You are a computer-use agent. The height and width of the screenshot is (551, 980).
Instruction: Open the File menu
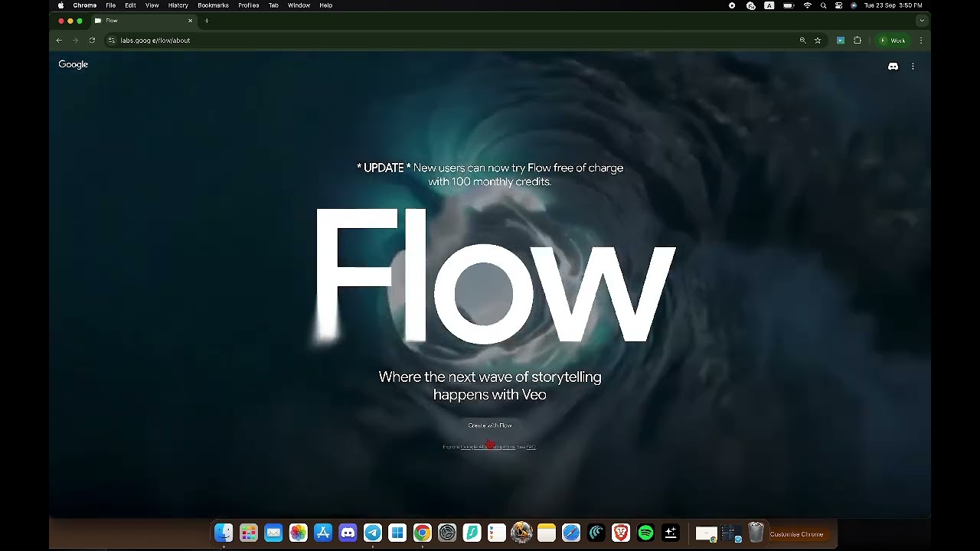tap(111, 5)
